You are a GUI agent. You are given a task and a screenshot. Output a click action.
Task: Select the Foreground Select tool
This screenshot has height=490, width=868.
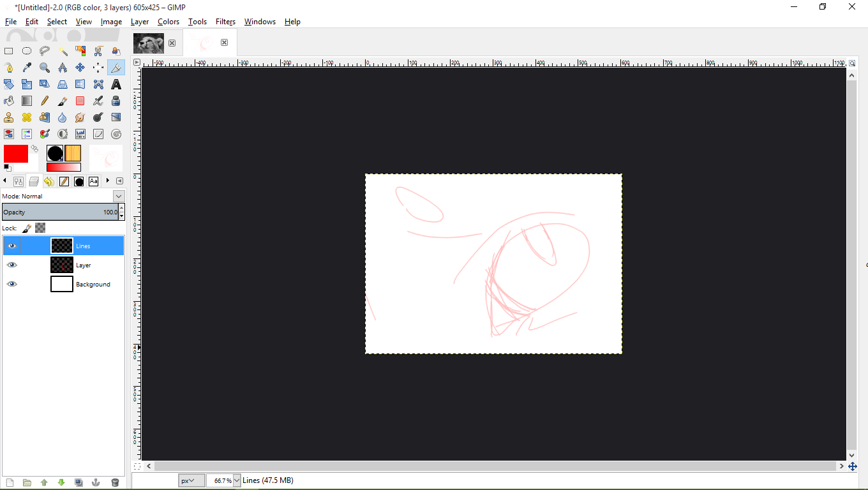point(116,50)
